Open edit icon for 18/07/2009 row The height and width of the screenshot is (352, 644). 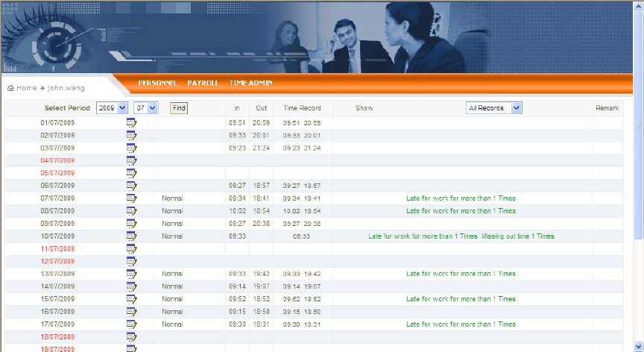pos(131,337)
